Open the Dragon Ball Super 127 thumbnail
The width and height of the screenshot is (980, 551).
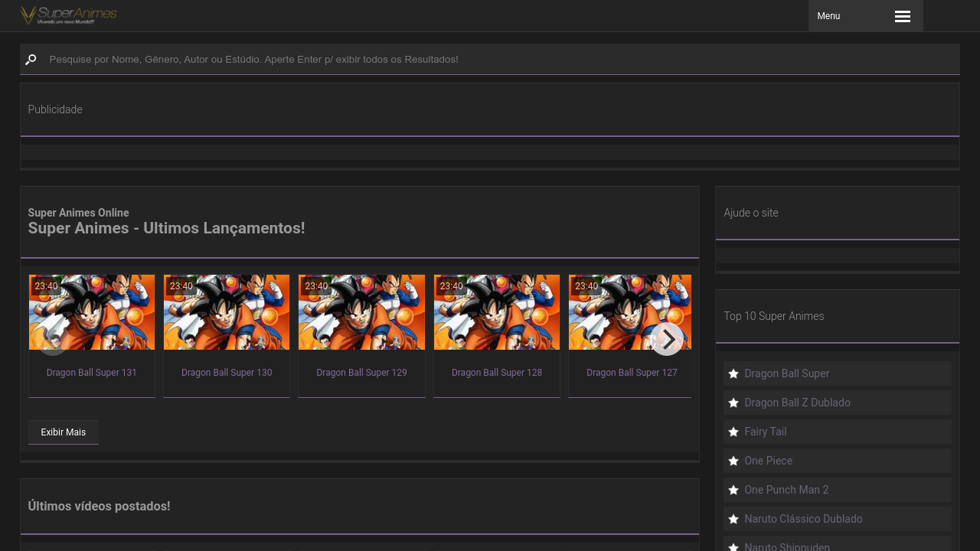(630, 312)
